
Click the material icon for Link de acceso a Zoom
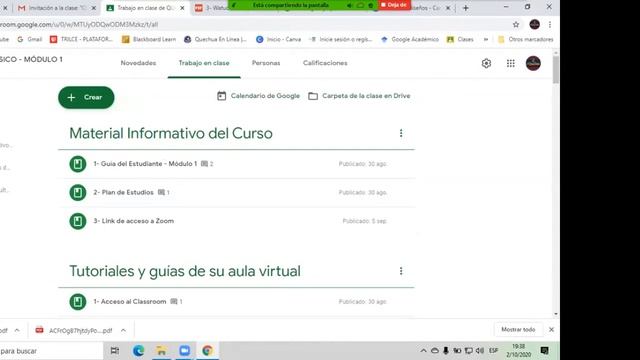point(78,221)
